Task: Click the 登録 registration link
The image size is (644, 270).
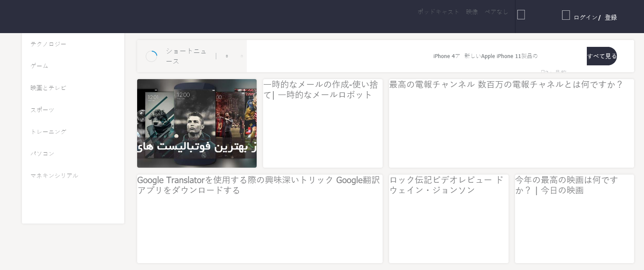Action: [611, 18]
